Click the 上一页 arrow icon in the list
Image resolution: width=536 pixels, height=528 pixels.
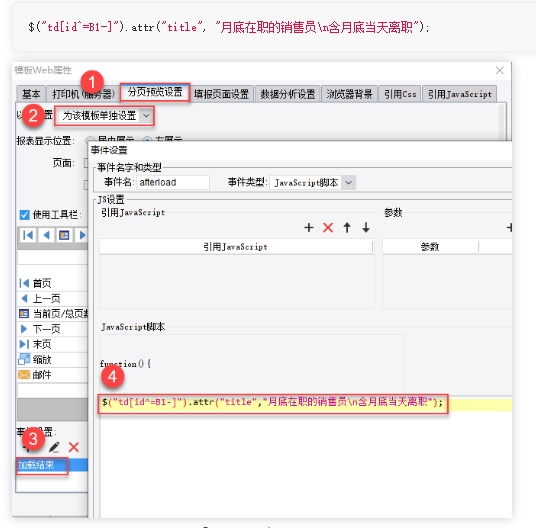(24, 298)
